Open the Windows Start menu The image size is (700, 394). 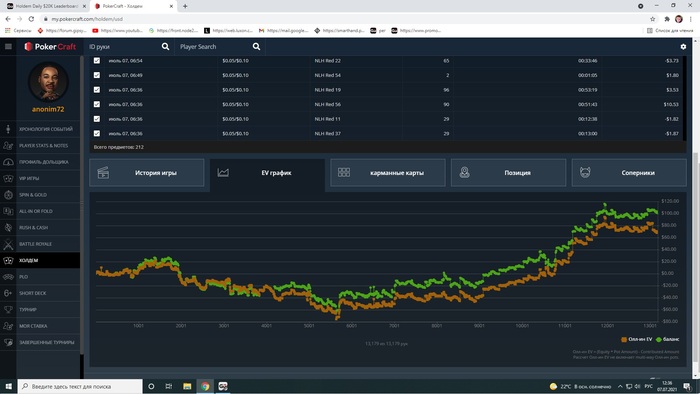tap(8, 386)
